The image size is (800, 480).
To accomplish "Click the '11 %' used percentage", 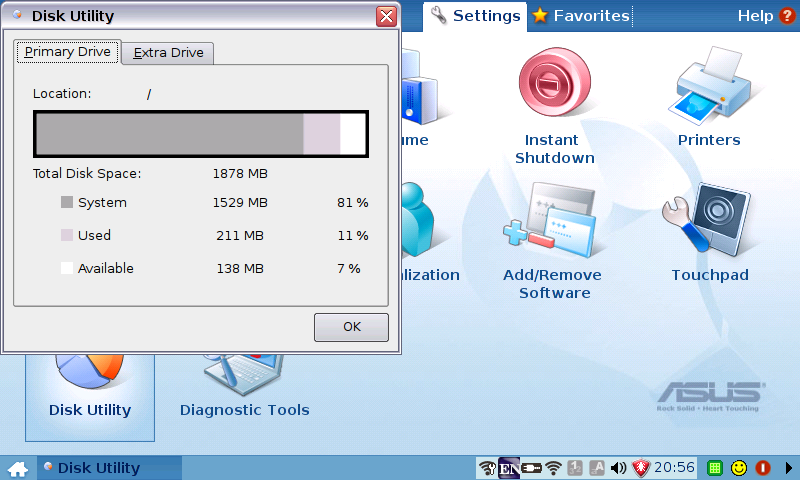I will [353, 236].
